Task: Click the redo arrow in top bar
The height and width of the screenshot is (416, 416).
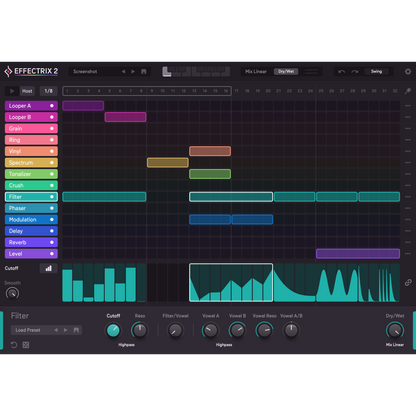Action: [x=354, y=71]
